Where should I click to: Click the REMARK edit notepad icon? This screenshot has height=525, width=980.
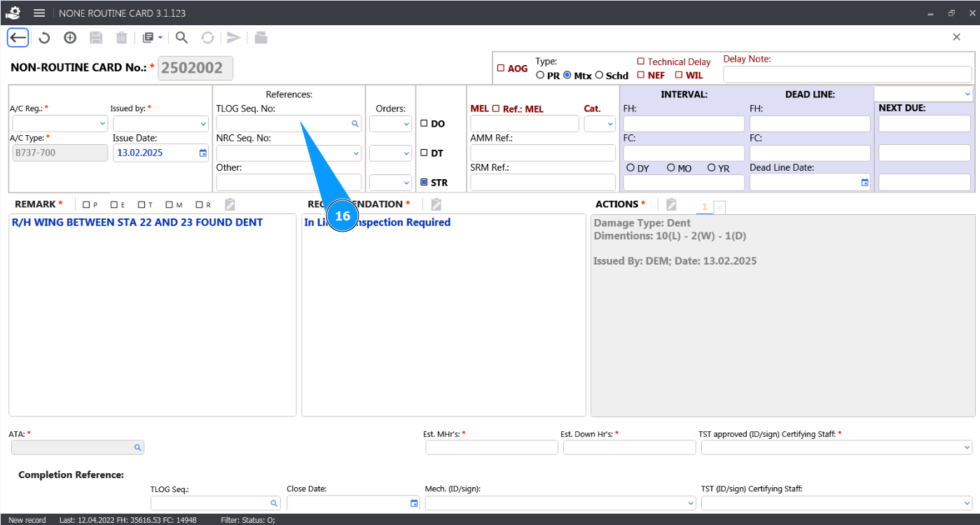point(230,204)
